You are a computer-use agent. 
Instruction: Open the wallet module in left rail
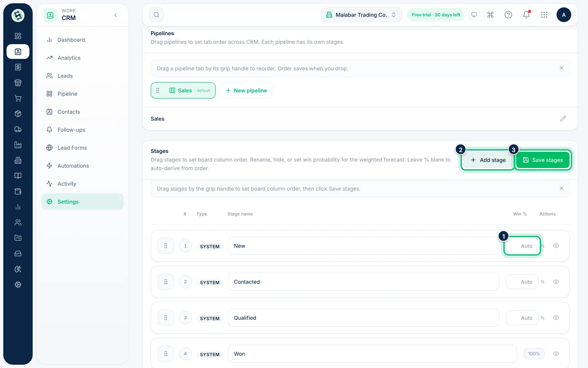tap(18, 191)
